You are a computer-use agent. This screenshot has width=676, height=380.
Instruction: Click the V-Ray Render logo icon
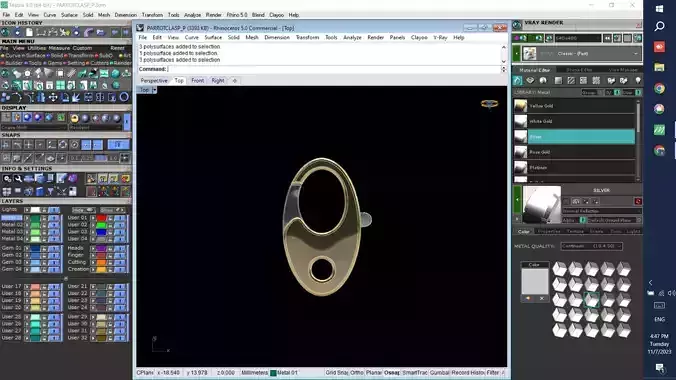click(517, 24)
